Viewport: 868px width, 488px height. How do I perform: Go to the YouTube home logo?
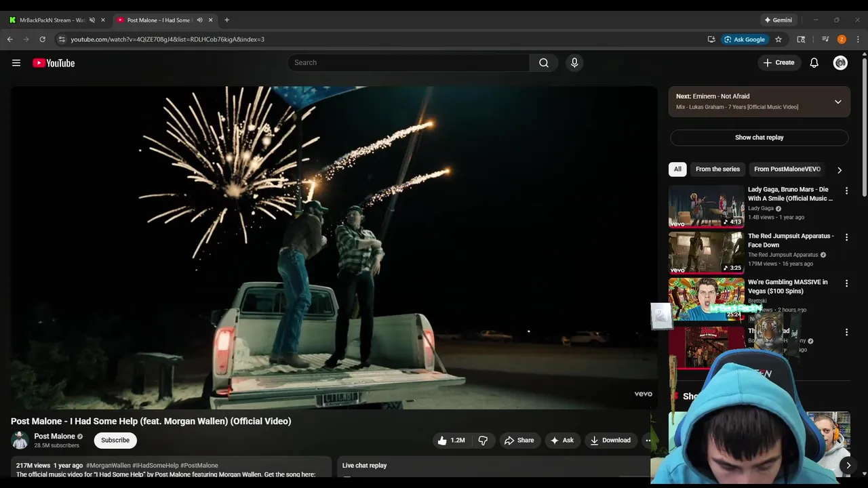point(54,63)
